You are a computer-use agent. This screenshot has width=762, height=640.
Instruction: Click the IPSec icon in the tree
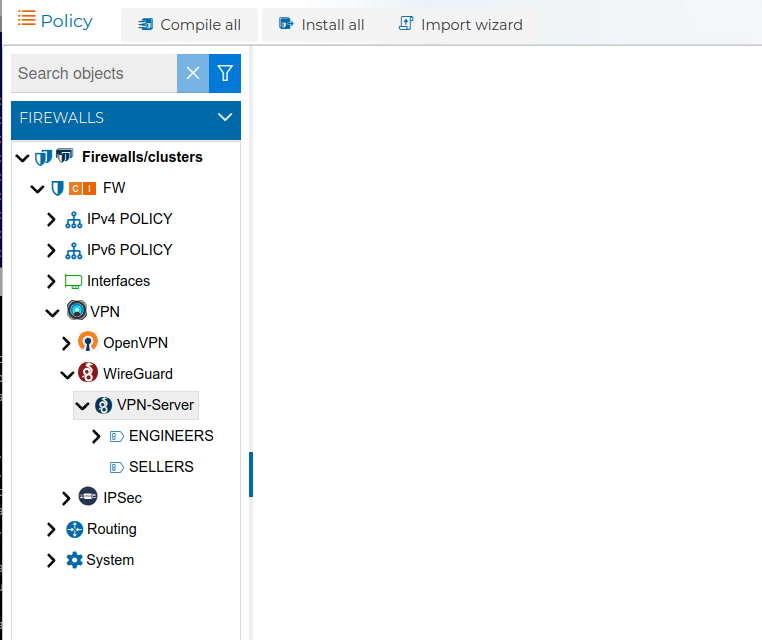pos(88,498)
